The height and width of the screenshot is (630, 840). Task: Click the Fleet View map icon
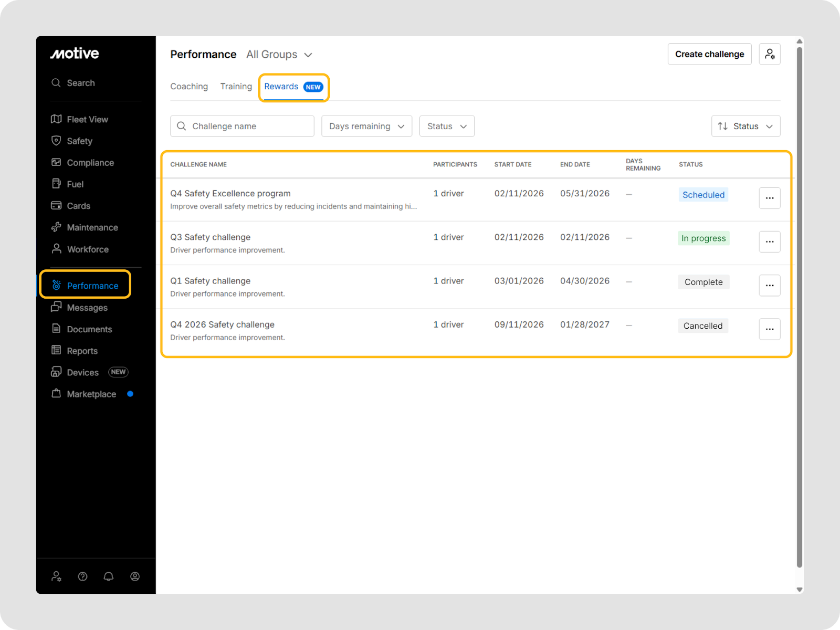coord(56,119)
